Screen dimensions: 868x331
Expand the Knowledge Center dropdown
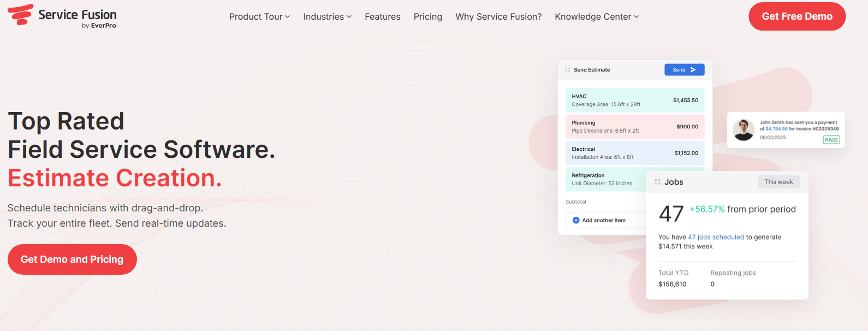[x=597, y=17]
